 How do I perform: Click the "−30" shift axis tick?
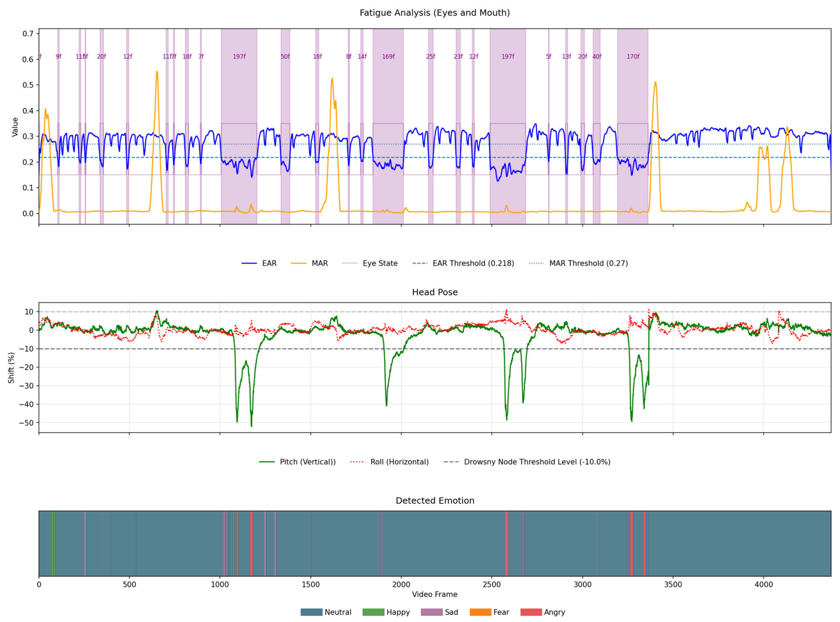pyautogui.click(x=26, y=385)
